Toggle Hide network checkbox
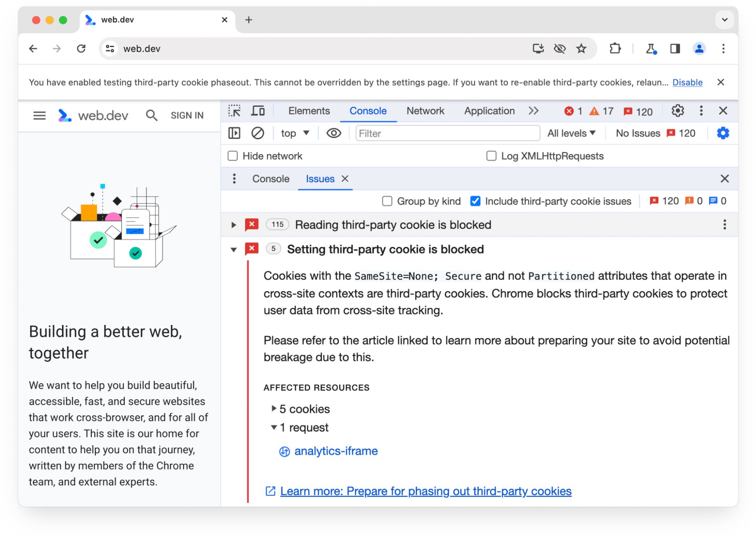The width and height of the screenshot is (756, 537). coord(233,156)
